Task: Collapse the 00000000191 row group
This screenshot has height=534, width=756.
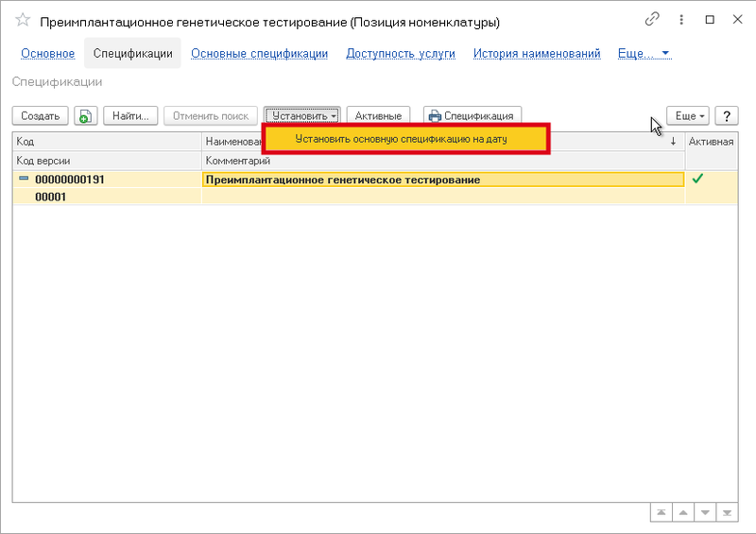Action: (24, 180)
